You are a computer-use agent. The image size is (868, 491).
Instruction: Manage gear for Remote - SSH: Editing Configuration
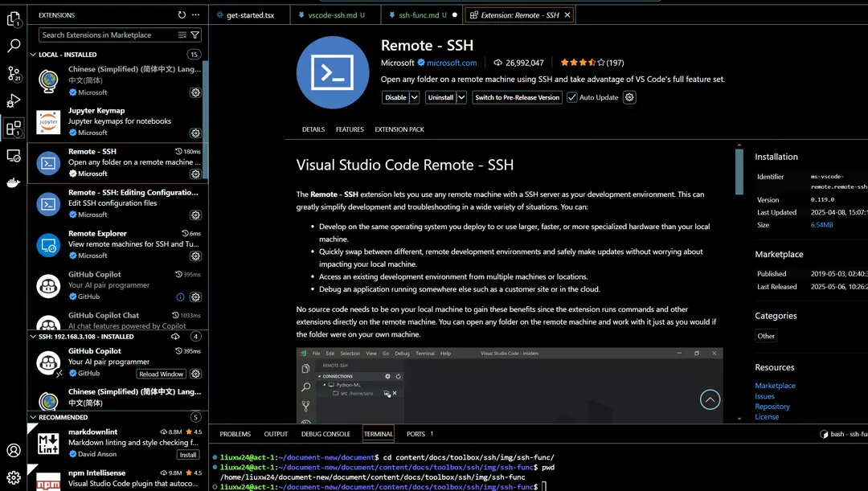point(195,215)
